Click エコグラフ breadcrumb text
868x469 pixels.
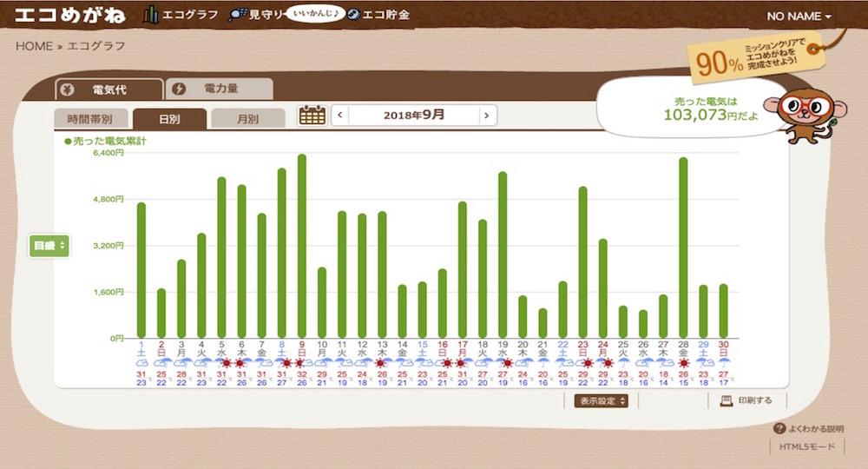click(96, 46)
